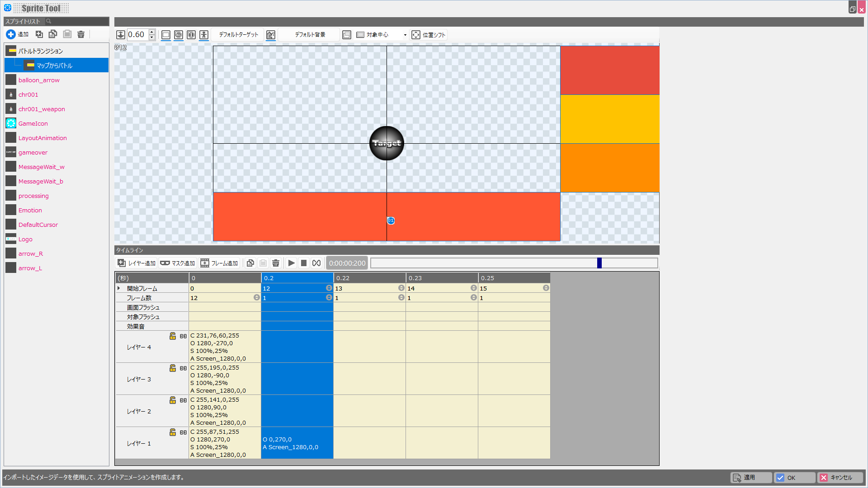Toggle loop playback infinity icon
Screen dimensions: 868x488
pyautogui.click(x=316, y=263)
